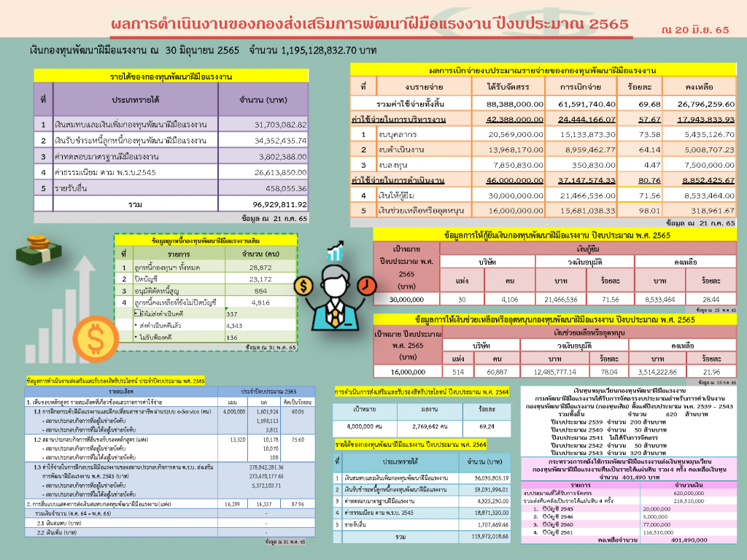Image resolution: width=747 pixels, height=560 pixels.
Task: Select the disbursed total 61,591,740.40
Action: [x=587, y=104]
